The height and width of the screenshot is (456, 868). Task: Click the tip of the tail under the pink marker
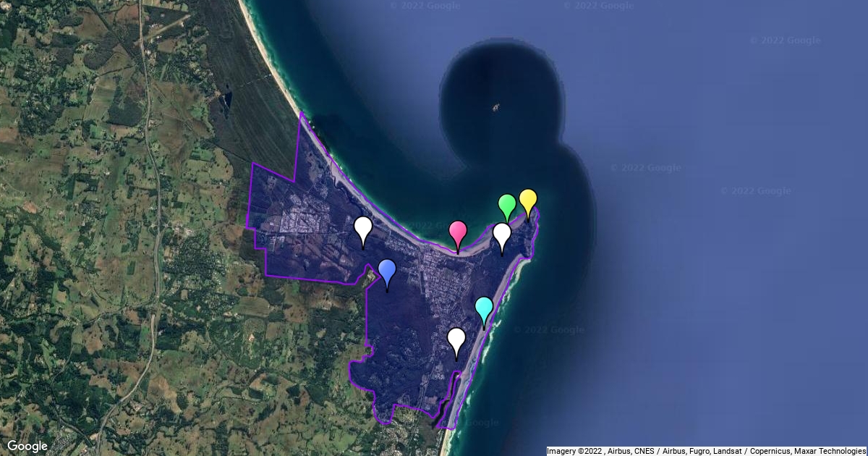(458, 253)
